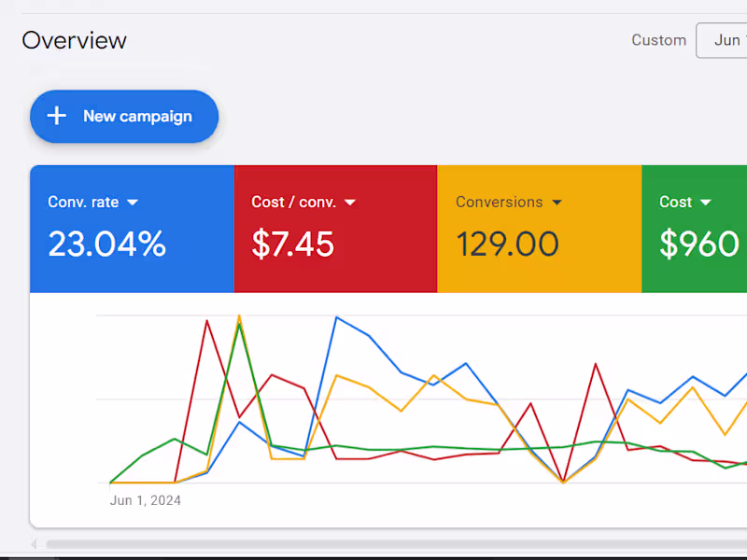Click the second tall red line peak
The height and width of the screenshot is (560, 747).
point(596,364)
